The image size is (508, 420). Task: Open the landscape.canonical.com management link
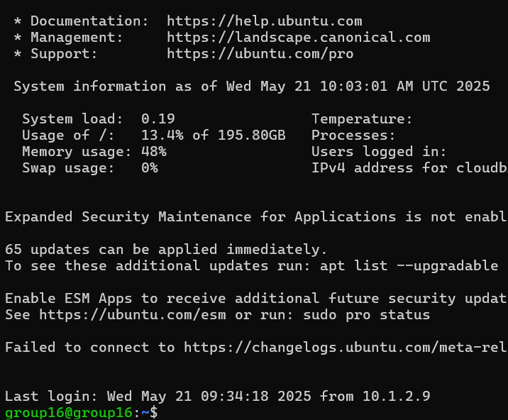point(299,38)
